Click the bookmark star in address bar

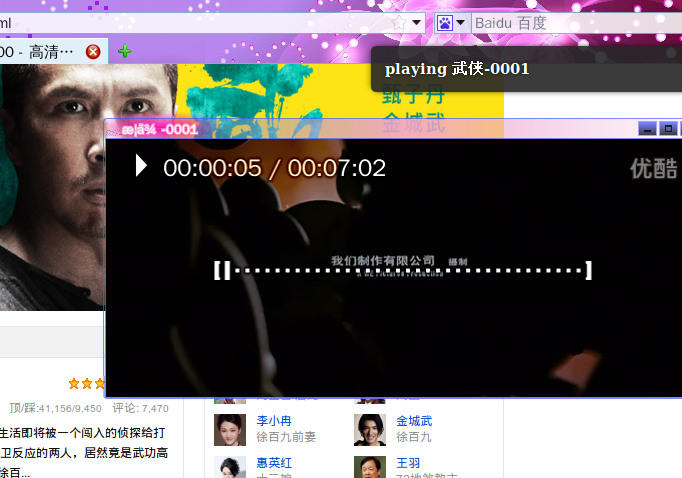(x=398, y=23)
